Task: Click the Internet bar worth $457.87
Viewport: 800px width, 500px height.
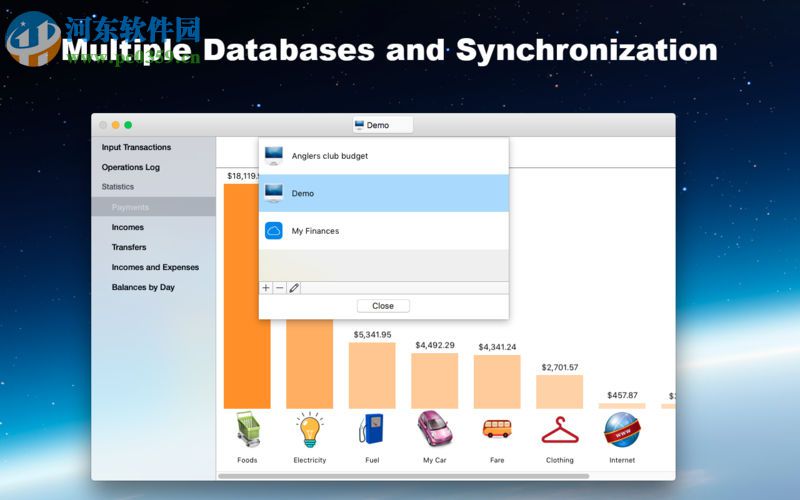Action: [x=622, y=406]
